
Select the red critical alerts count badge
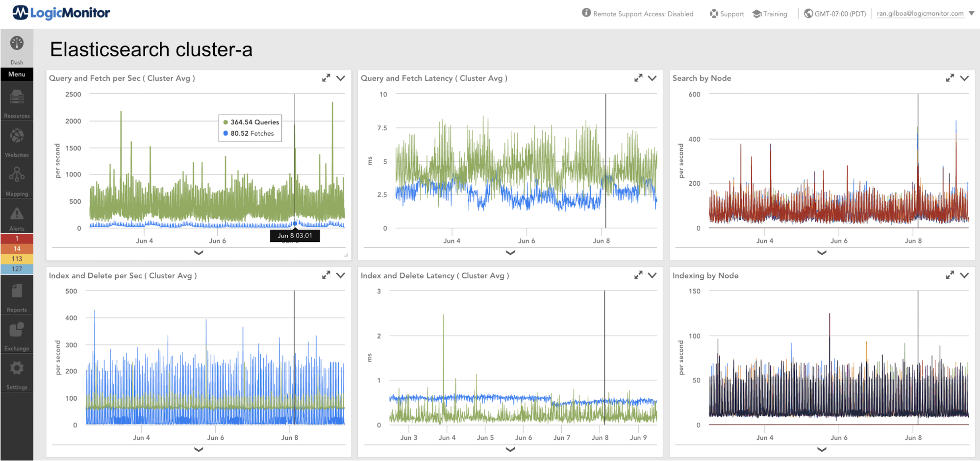17,239
